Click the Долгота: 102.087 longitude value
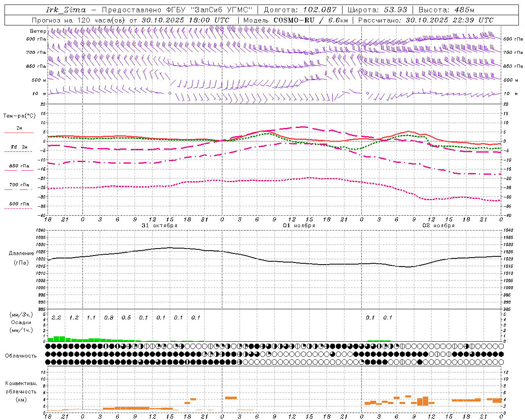This screenshot has width=525, height=420. pos(300,10)
